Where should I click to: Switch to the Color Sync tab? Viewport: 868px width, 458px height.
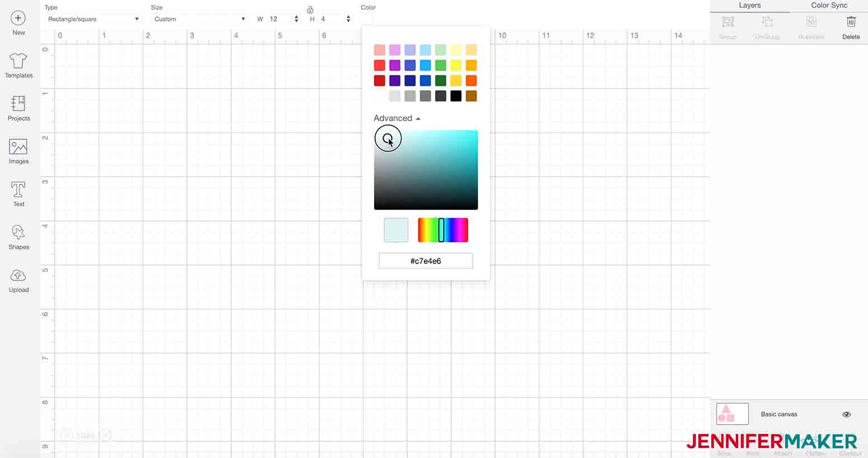point(829,6)
